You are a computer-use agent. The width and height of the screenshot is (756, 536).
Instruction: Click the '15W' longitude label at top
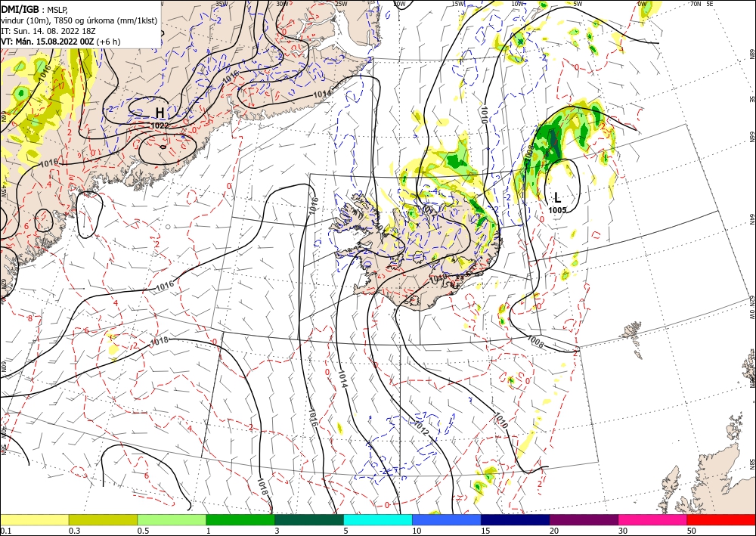pos(458,4)
